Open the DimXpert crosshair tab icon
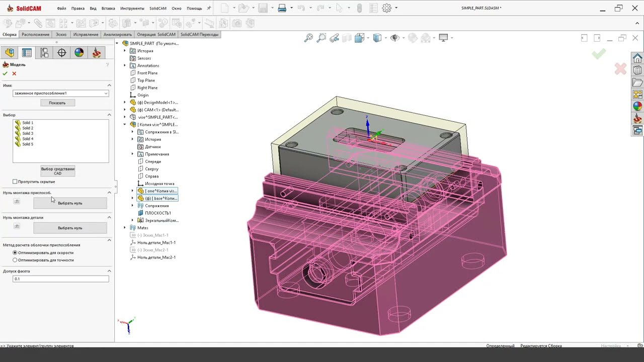 [62, 53]
